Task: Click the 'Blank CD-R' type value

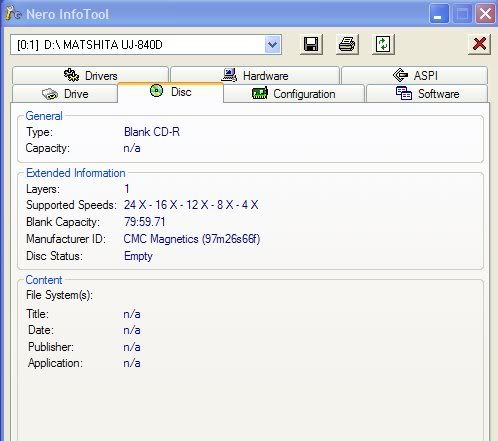Action: tap(152, 132)
